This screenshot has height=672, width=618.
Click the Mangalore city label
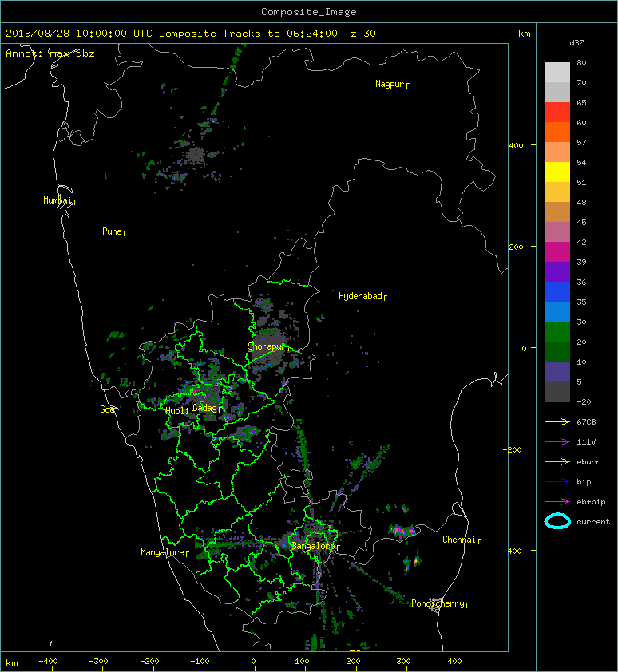coord(163,552)
